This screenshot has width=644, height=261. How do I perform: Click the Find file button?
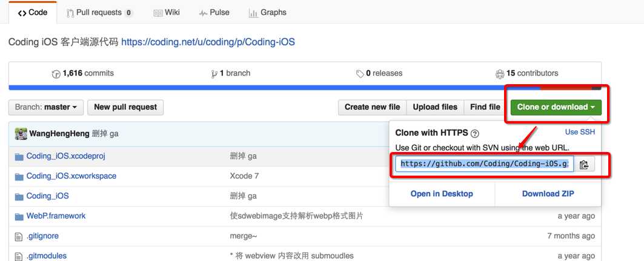tap(485, 107)
